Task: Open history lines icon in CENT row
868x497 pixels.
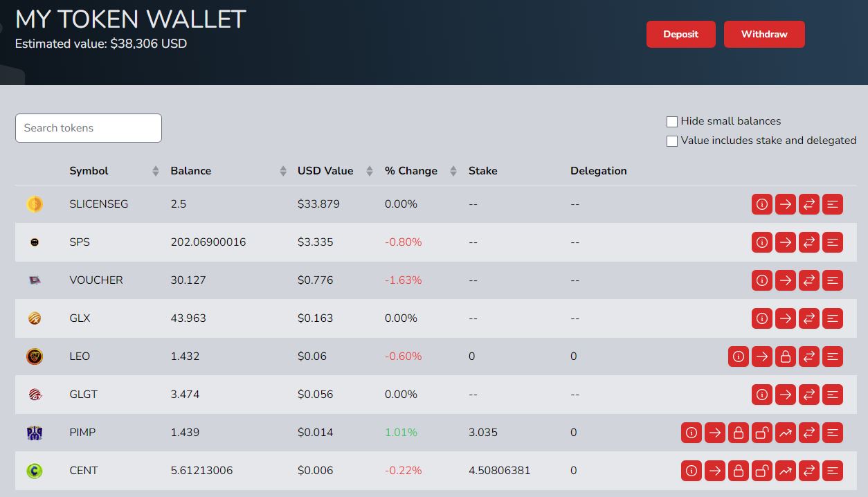Action: click(x=832, y=471)
